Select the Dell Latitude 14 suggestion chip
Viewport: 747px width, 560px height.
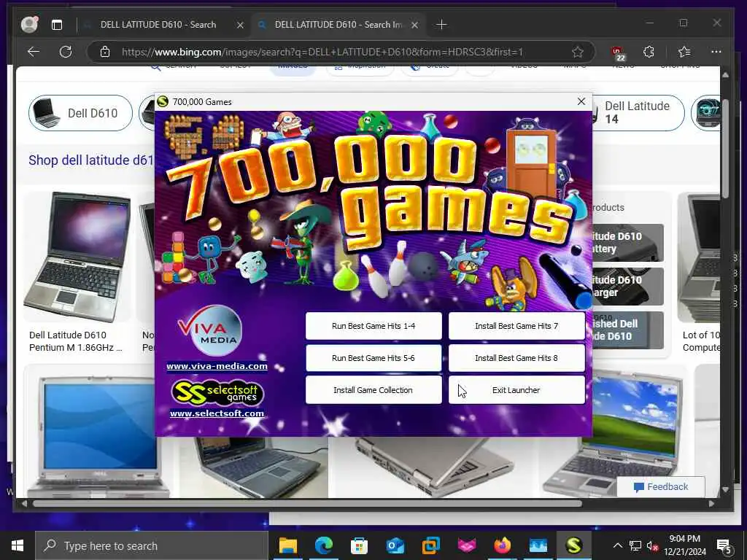[638, 113]
